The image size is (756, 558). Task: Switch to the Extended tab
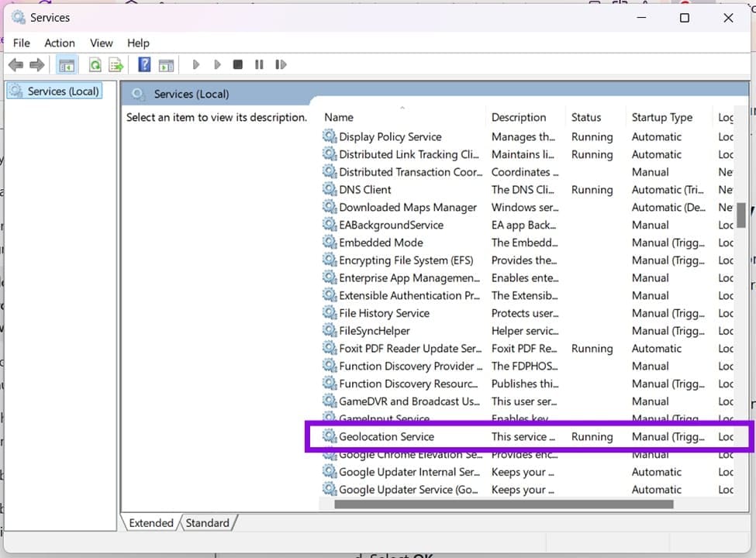tap(151, 523)
